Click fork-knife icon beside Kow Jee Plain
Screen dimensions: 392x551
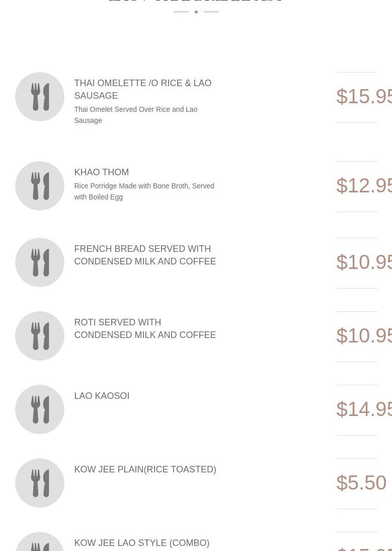[40, 483]
